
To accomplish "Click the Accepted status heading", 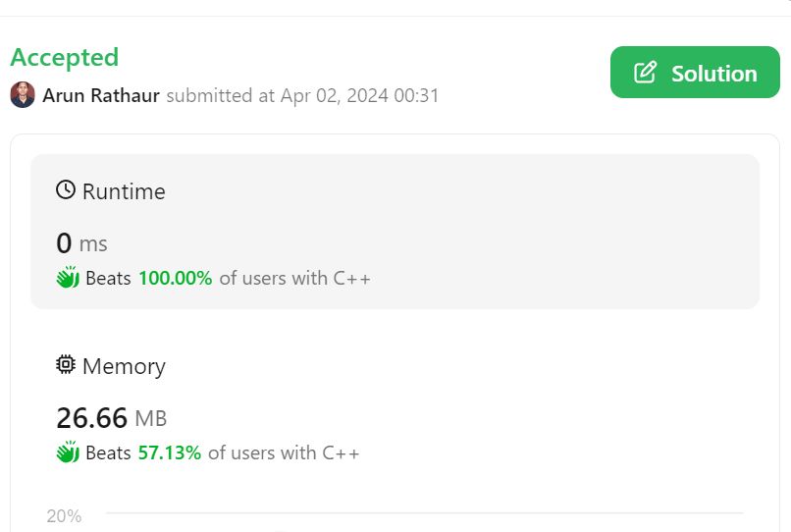I will coord(65,57).
